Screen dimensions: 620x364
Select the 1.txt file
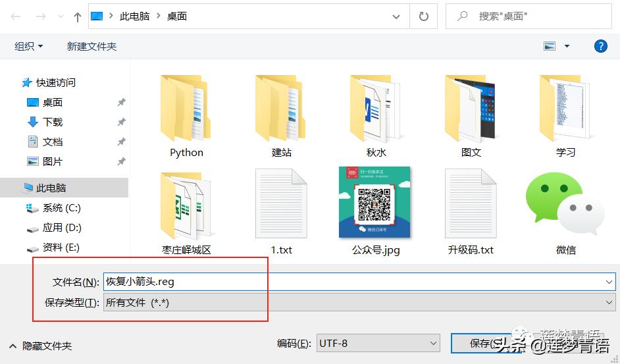click(281, 213)
